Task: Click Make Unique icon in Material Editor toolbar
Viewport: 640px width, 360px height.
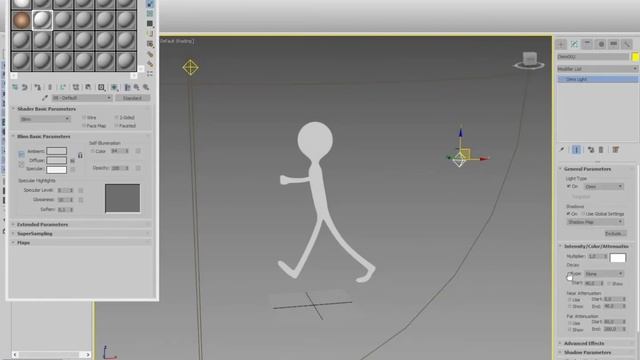Action: click(x=76, y=87)
